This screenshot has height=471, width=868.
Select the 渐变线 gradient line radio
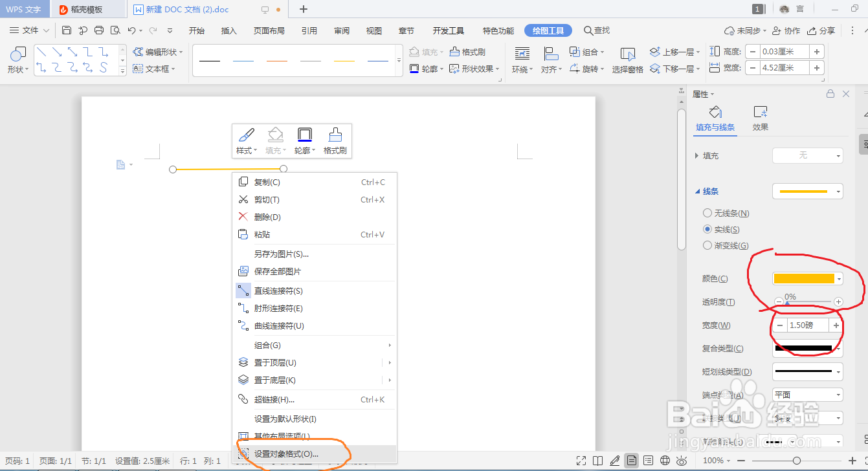[x=707, y=245]
